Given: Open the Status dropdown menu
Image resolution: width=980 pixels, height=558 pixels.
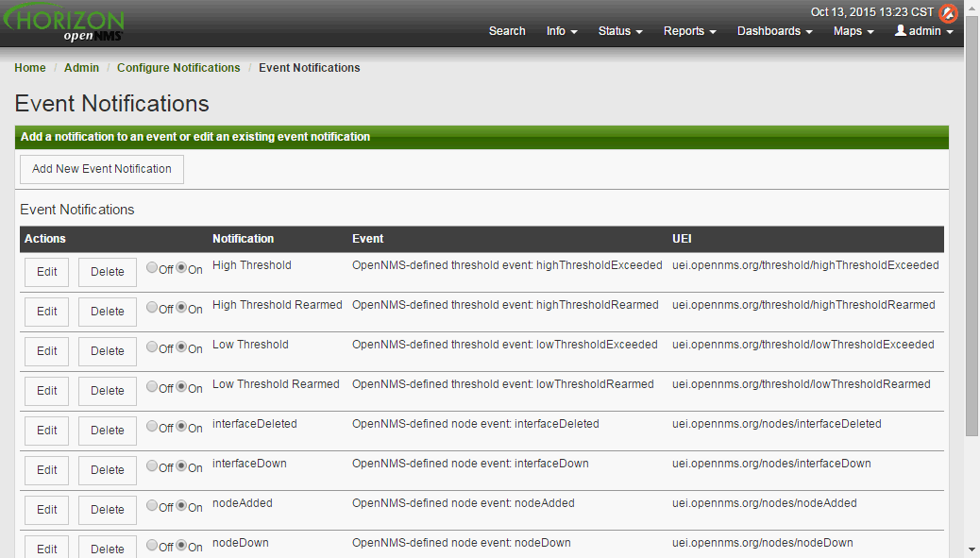Looking at the screenshot, I should (x=619, y=31).
